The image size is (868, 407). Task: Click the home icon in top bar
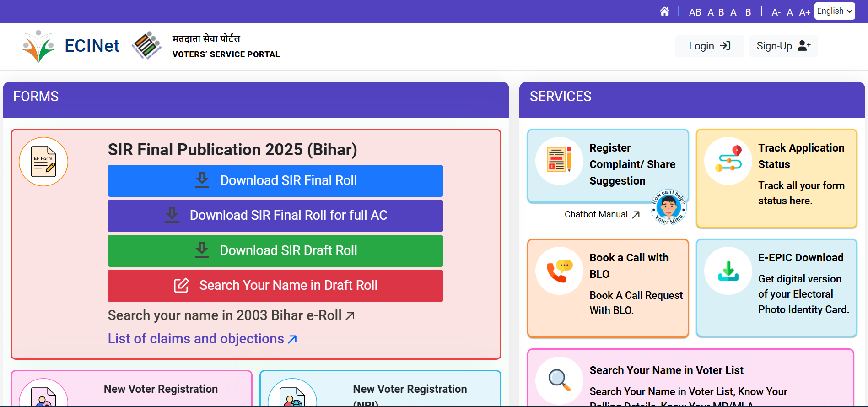point(664,11)
